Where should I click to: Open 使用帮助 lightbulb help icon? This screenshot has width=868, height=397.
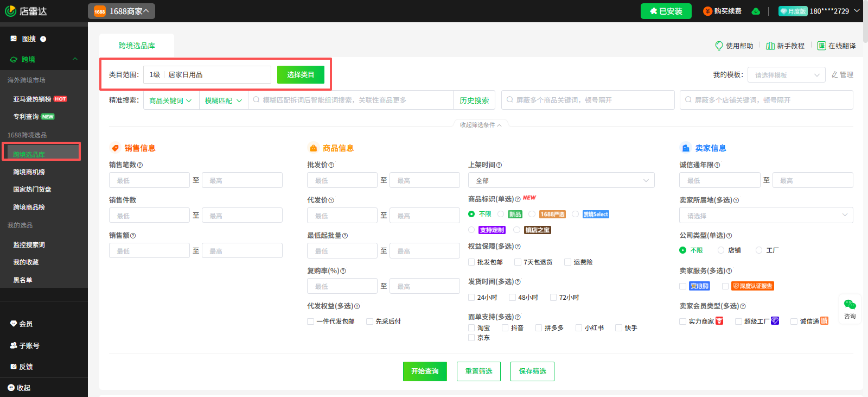pyautogui.click(x=719, y=46)
